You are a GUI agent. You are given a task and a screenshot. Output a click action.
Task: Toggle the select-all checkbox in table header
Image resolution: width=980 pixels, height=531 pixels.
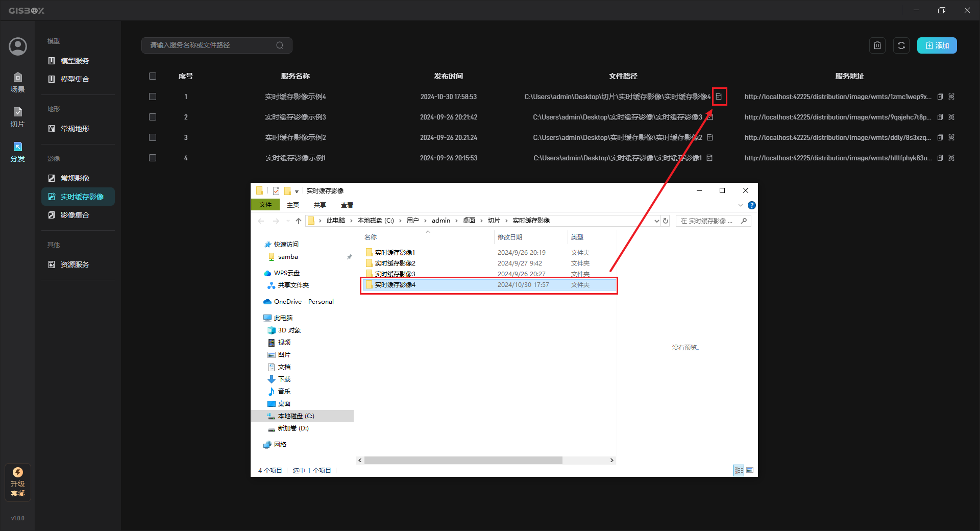153,76
